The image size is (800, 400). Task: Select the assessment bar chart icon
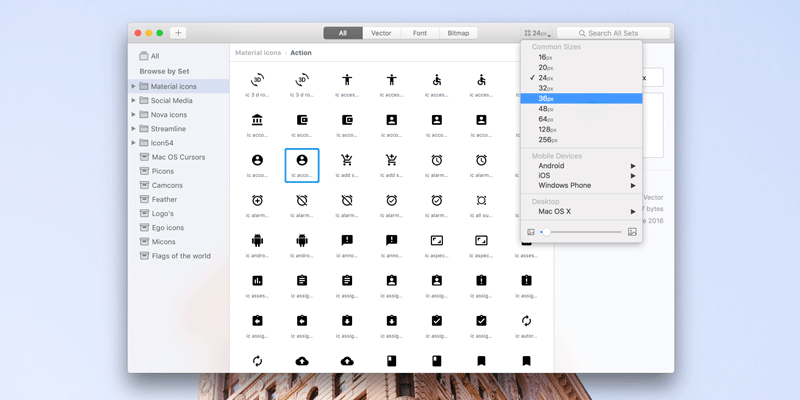click(257, 280)
